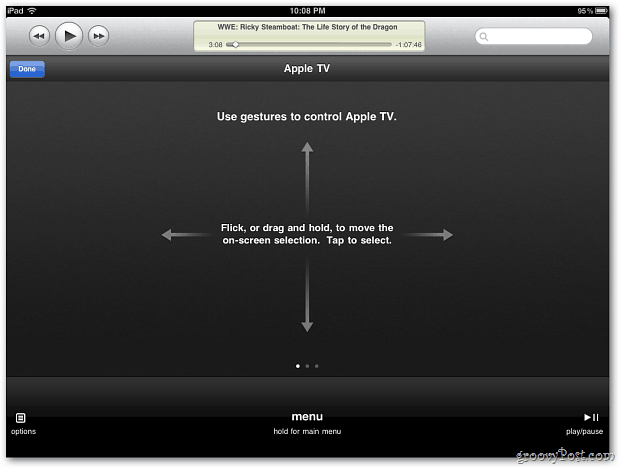Image resolution: width=620 pixels, height=468 pixels.
Task: Select the second page indicator dot
Action: click(x=307, y=366)
